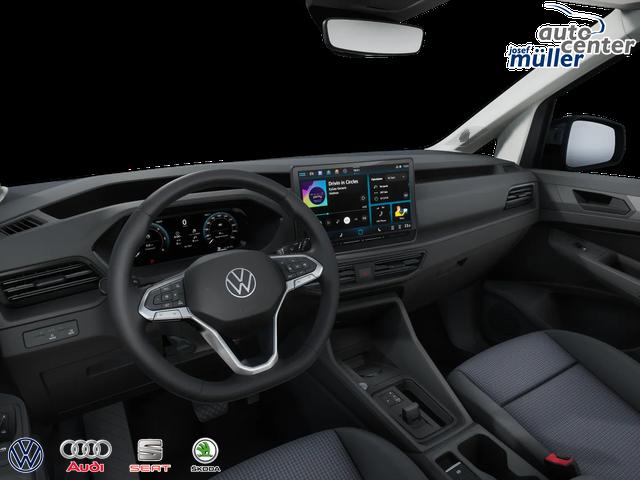Viewport: 640px width, 480px height.
Task: Tap the "Drivin in Circles" song title
Action: click(x=343, y=182)
